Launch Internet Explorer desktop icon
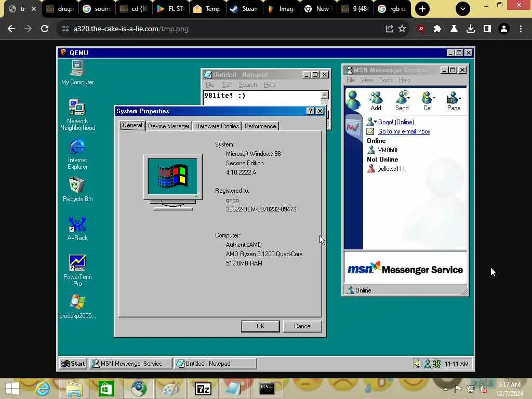 77,154
